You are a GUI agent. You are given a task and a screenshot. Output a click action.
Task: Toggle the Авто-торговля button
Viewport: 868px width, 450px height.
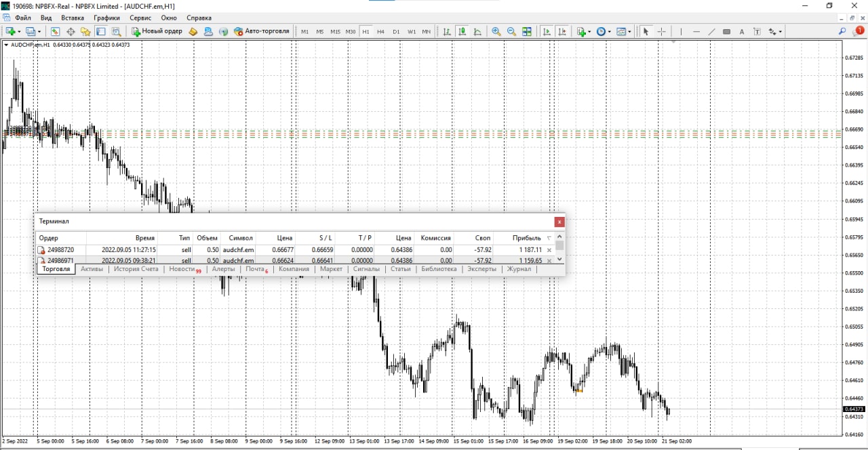(x=261, y=31)
